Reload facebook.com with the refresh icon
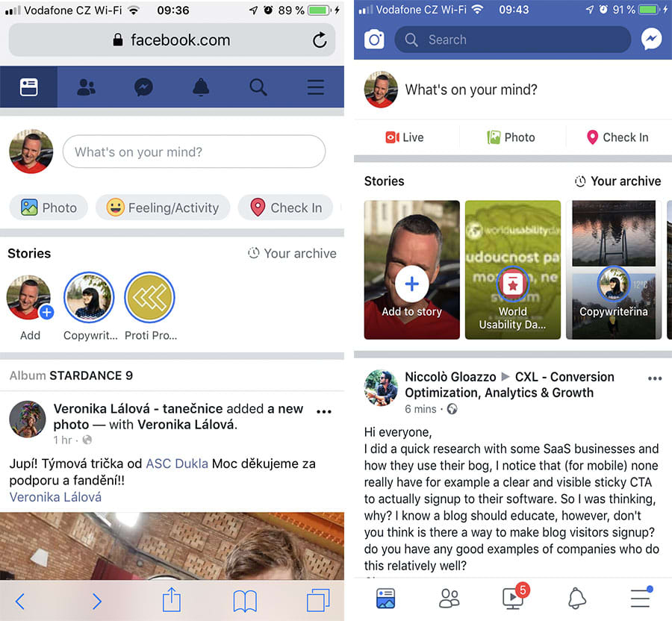This screenshot has height=621, width=672. (x=320, y=40)
